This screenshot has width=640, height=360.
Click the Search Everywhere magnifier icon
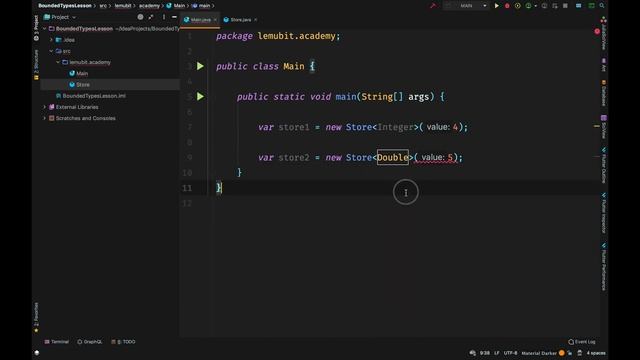click(602, 6)
